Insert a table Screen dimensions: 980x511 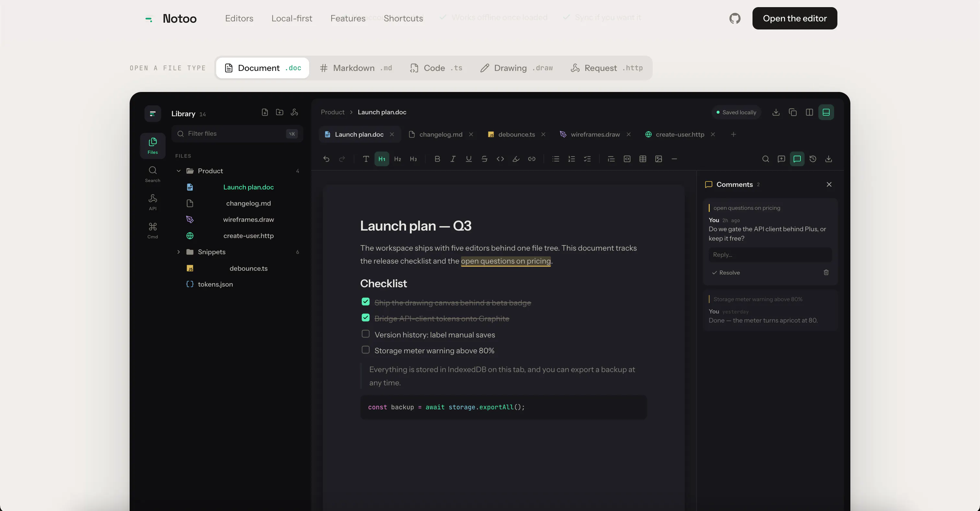point(643,159)
